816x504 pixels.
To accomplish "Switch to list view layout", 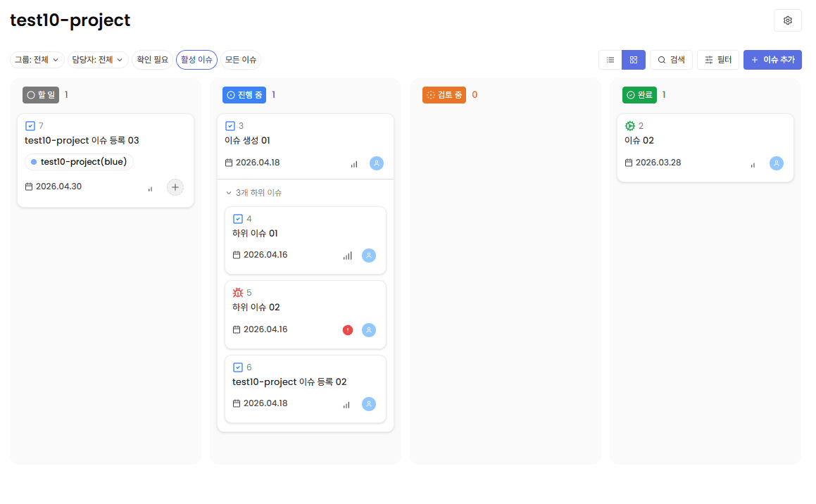I will click(610, 60).
